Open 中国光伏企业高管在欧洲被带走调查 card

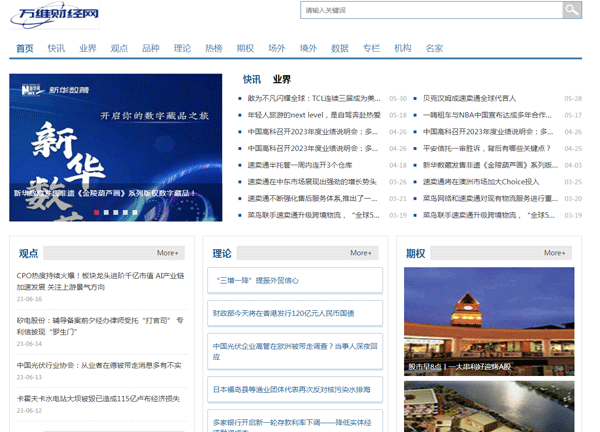295,351
